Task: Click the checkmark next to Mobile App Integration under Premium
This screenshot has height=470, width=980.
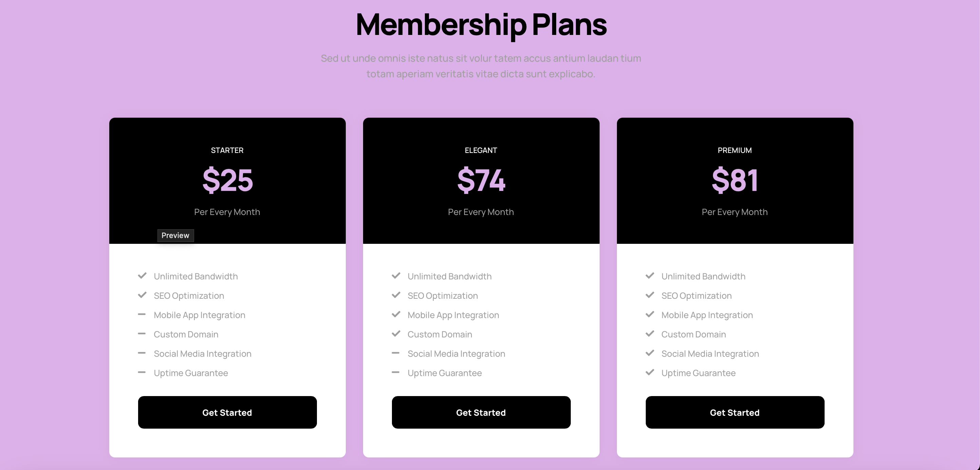Action: (649, 315)
